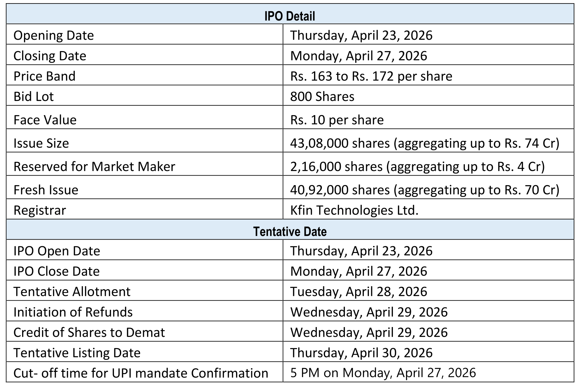581x392 pixels.
Task: Select the Credit of Shares to Demat label
Action: pos(89,332)
